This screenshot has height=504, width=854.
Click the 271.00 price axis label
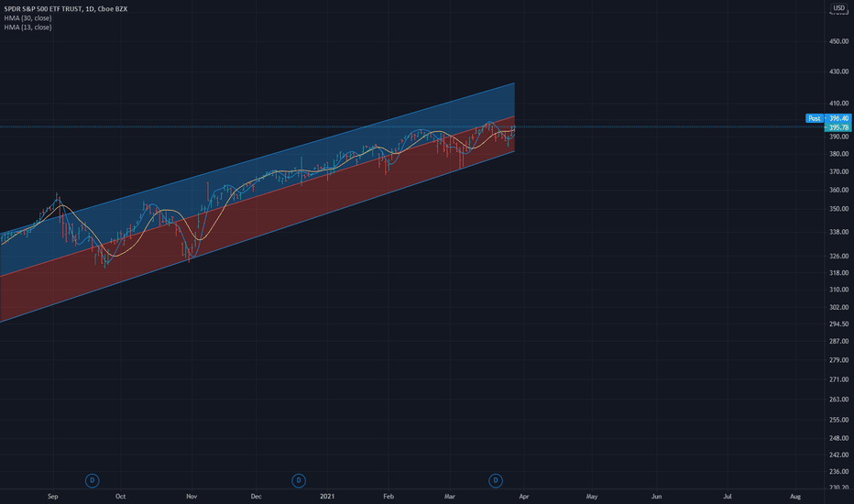pos(838,379)
